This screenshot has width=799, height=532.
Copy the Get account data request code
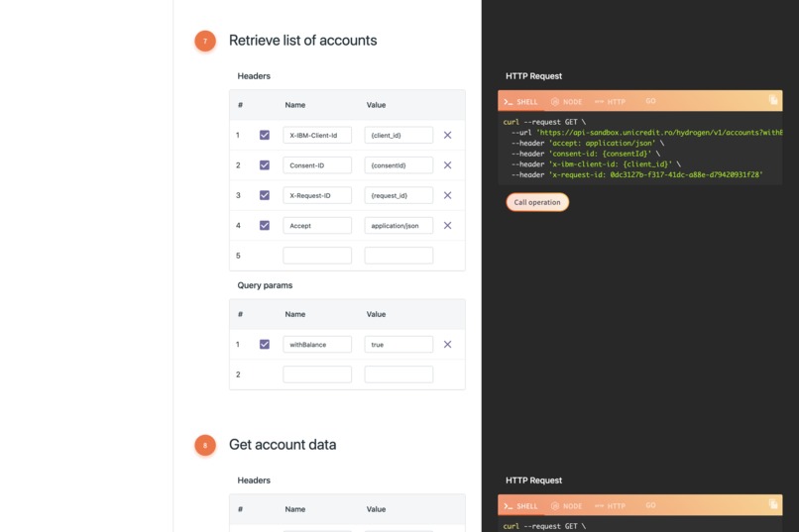point(773,504)
